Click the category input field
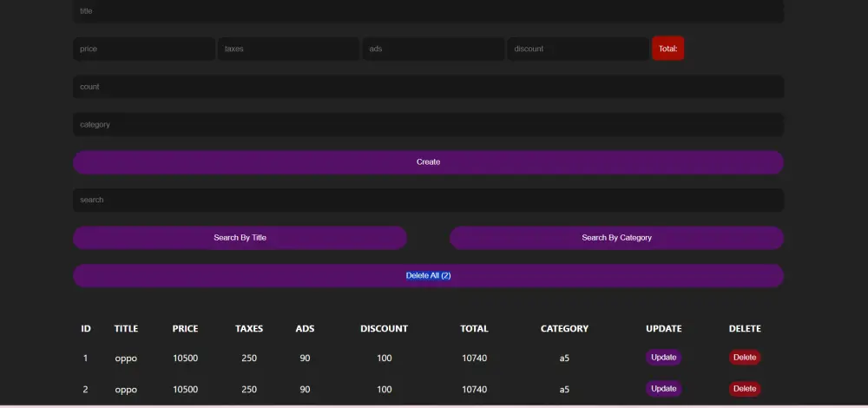 point(428,124)
